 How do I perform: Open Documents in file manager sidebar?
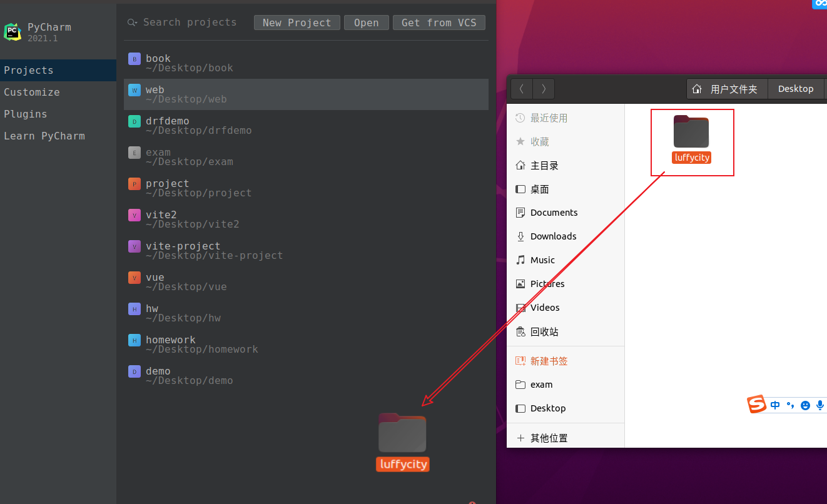pyautogui.click(x=566, y=213)
